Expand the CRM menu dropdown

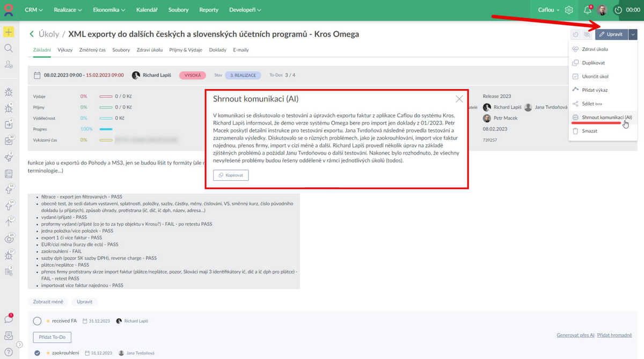pos(34,10)
